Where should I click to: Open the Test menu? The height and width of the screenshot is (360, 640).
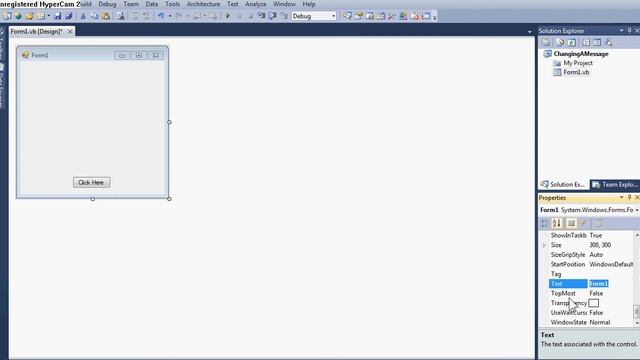233,4
